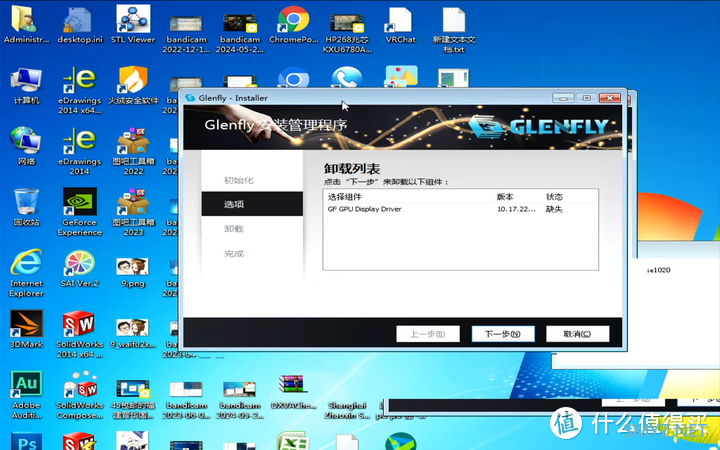The width and height of the screenshot is (720, 450).
Task: Select the GF GPU Display Driver row
Action: [460, 209]
